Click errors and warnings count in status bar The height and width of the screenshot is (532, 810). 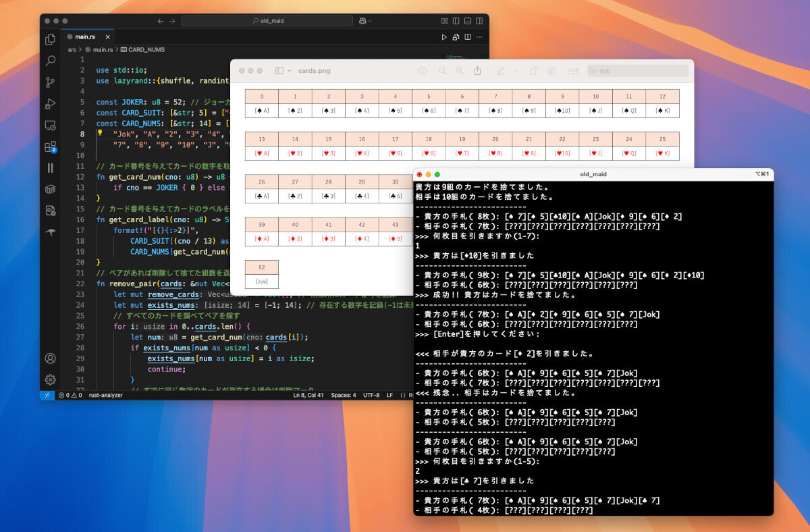[71, 395]
